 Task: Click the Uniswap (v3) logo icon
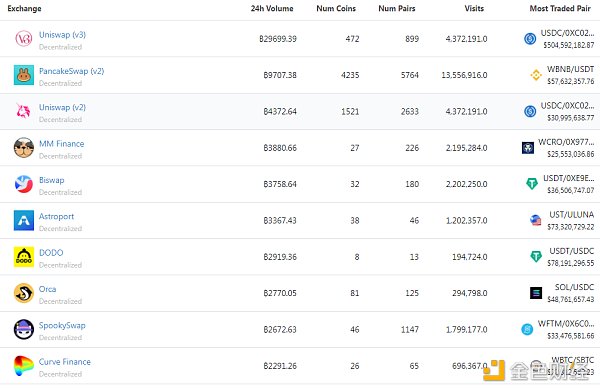(24, 39)
